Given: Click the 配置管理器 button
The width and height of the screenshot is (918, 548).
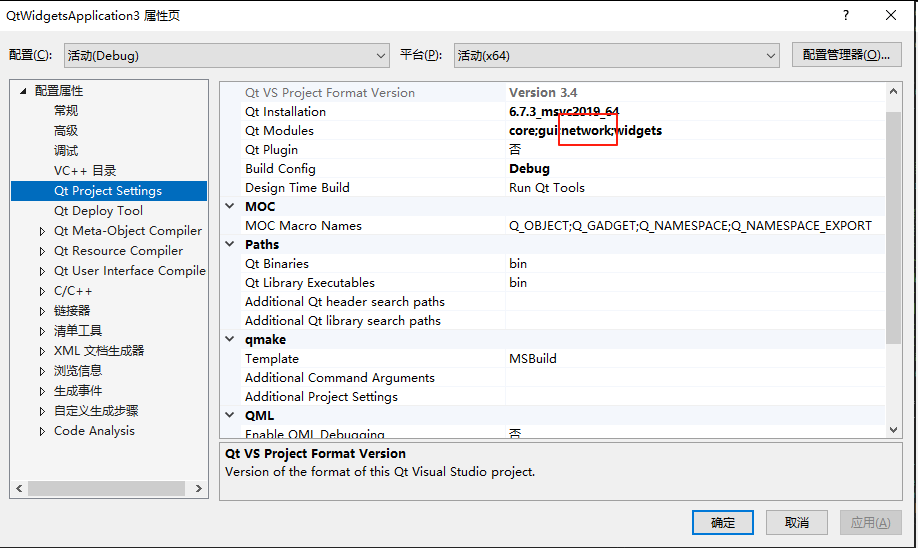Looking at the screenshot, I should (846, 55).
